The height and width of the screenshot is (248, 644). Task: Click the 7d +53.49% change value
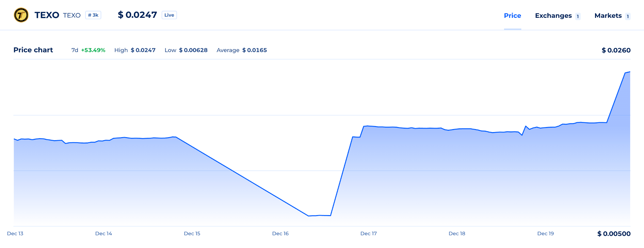click(88, 50)
